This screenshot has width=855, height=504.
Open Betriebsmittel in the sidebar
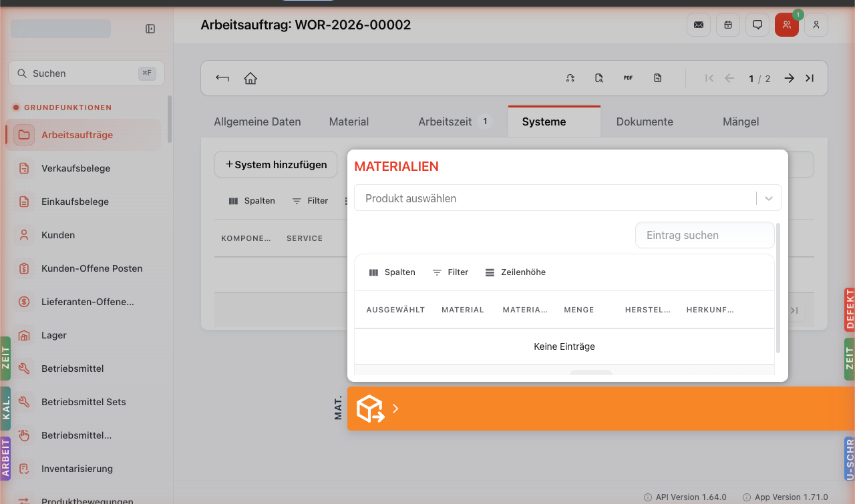tap(83, 368)
